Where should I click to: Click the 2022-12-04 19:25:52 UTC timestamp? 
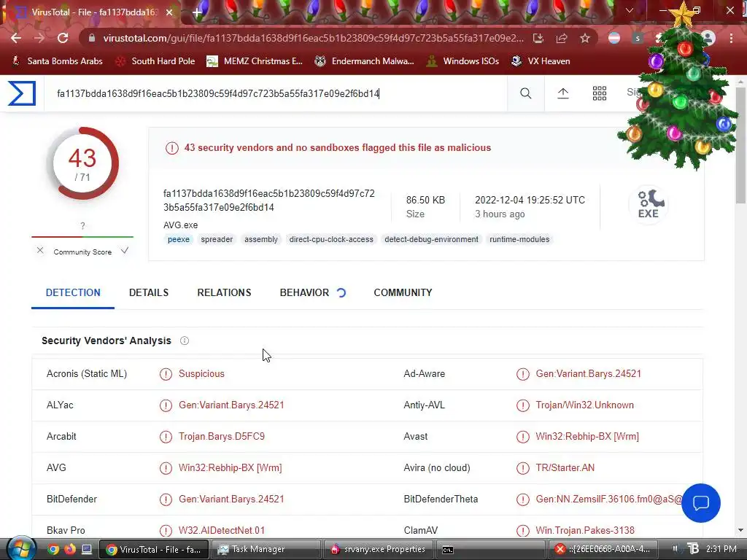click(x=530, y=200)
